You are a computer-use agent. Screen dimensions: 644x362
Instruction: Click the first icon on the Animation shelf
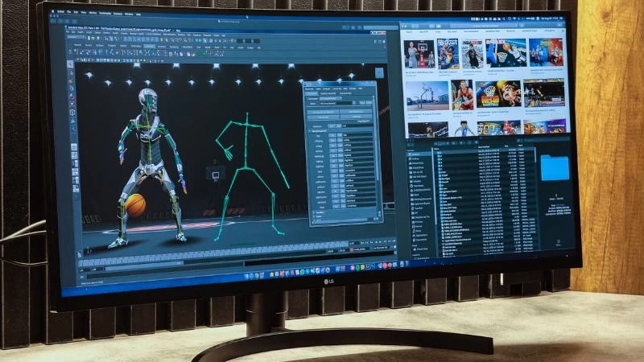tap(76, 51)
